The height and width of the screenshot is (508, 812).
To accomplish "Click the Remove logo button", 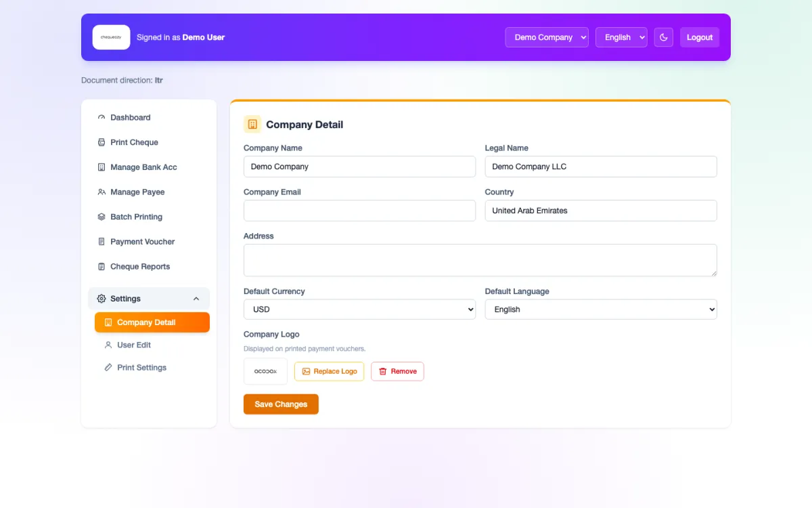I will pos(397,371).
